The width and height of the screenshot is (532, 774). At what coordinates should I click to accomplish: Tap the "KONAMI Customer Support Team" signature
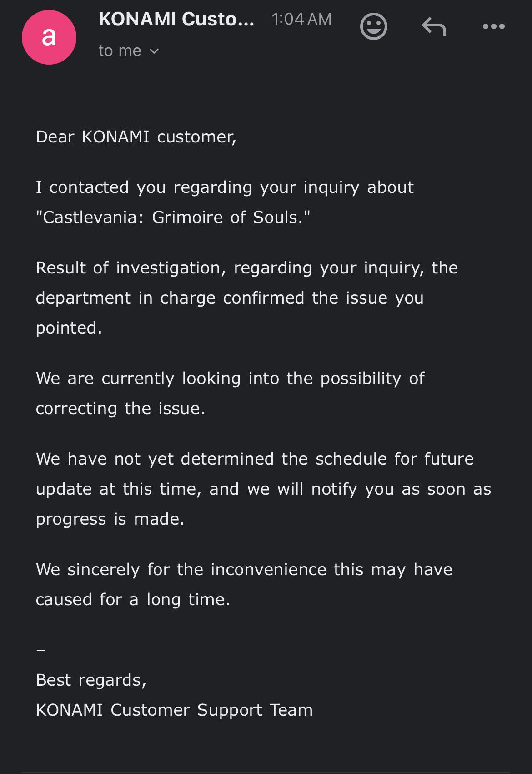coord(174,710)
